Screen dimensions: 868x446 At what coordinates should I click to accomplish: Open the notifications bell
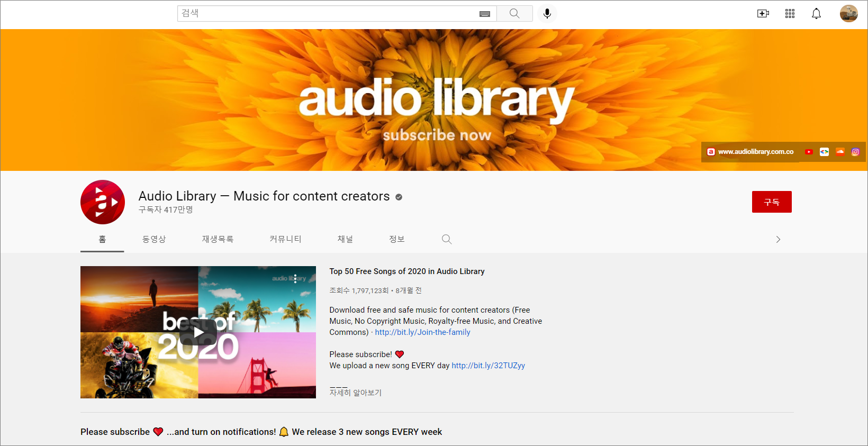[816, 14]
